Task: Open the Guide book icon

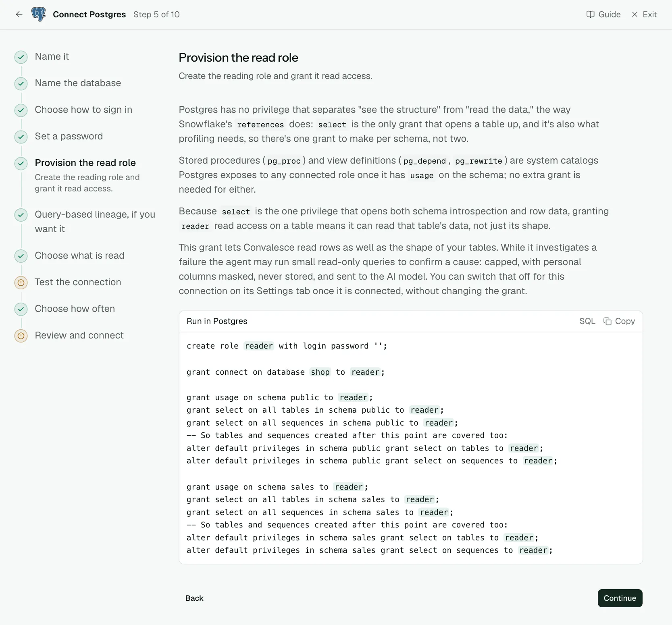Action: coord(590,15)
